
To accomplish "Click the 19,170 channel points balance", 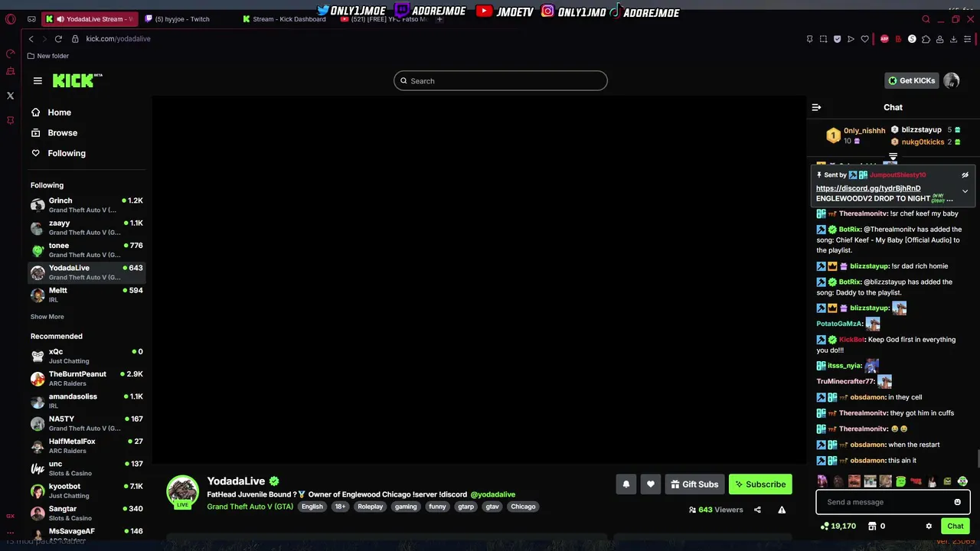I will pyautogui.click(x=838, y=526).
